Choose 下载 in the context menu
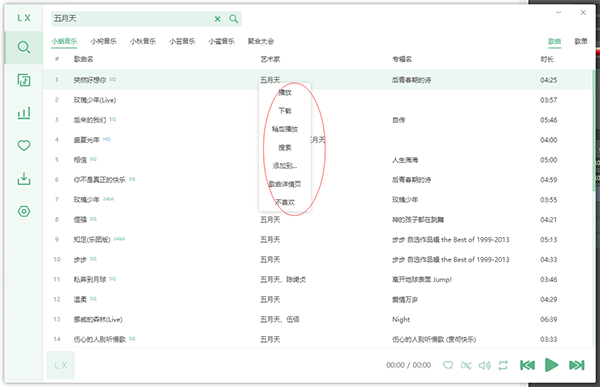The height and width of the screenshot is (387, 600). [x=285, y=111]
